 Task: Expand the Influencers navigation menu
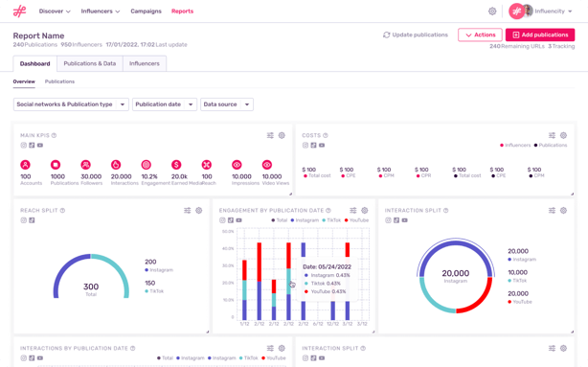(101, 11)
